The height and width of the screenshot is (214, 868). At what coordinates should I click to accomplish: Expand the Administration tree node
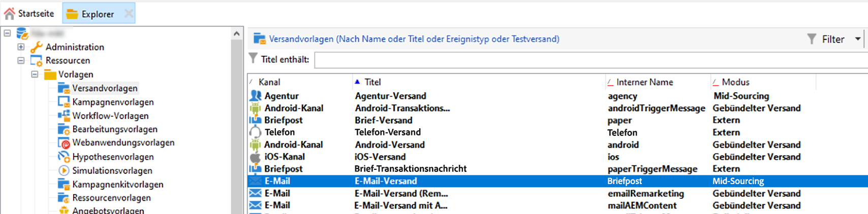(x=21, y=47)
